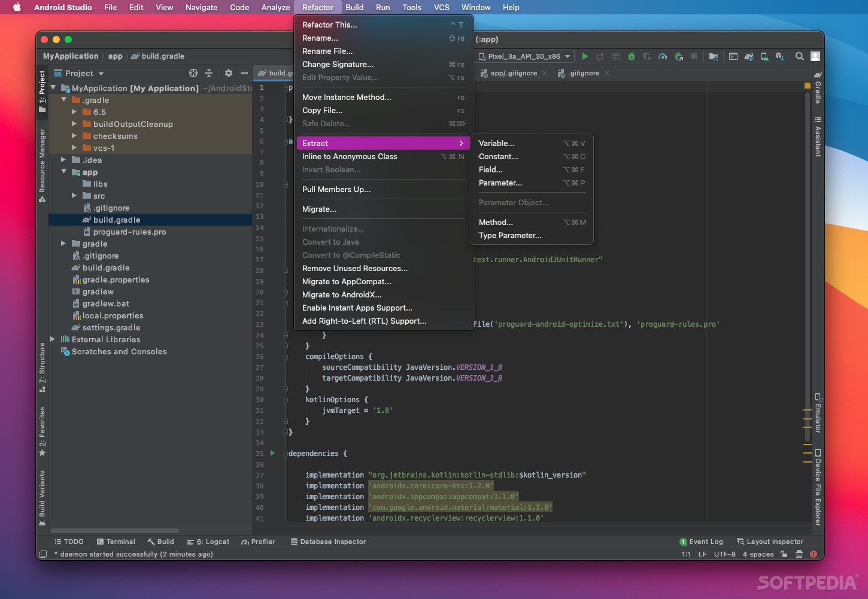
Task: Click the run gutter arrow beside dependencies
Action: click(272, 453)
